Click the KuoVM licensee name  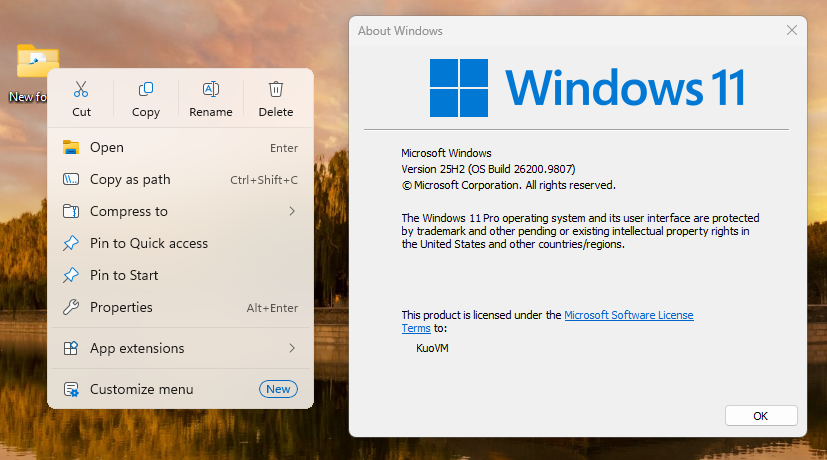[x=432, y=348]
